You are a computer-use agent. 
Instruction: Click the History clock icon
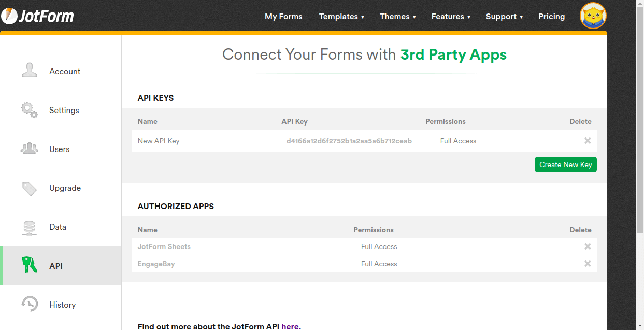pyautogui.click(x=30, y=304)
